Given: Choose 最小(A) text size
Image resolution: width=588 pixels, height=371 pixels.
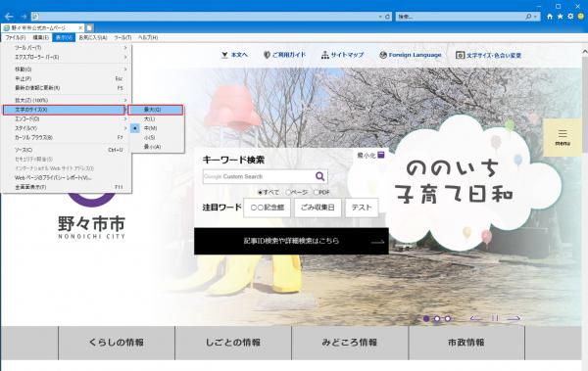Looking at the screenshot, I should click(156, 147).
